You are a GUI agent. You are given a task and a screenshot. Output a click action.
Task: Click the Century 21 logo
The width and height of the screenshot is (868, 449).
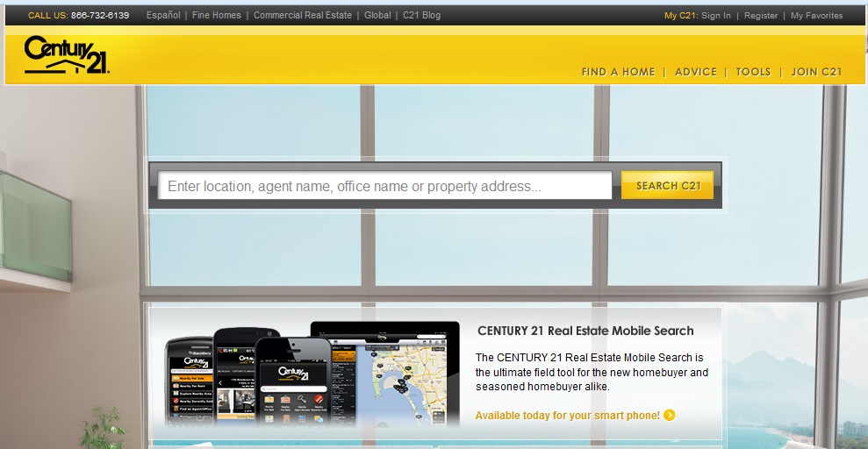tap(66, 55)
